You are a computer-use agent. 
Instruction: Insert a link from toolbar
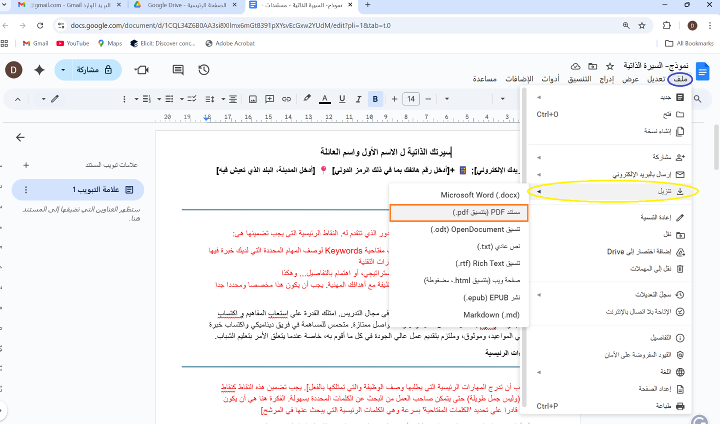pyautogui.click(x=287, y=99)
